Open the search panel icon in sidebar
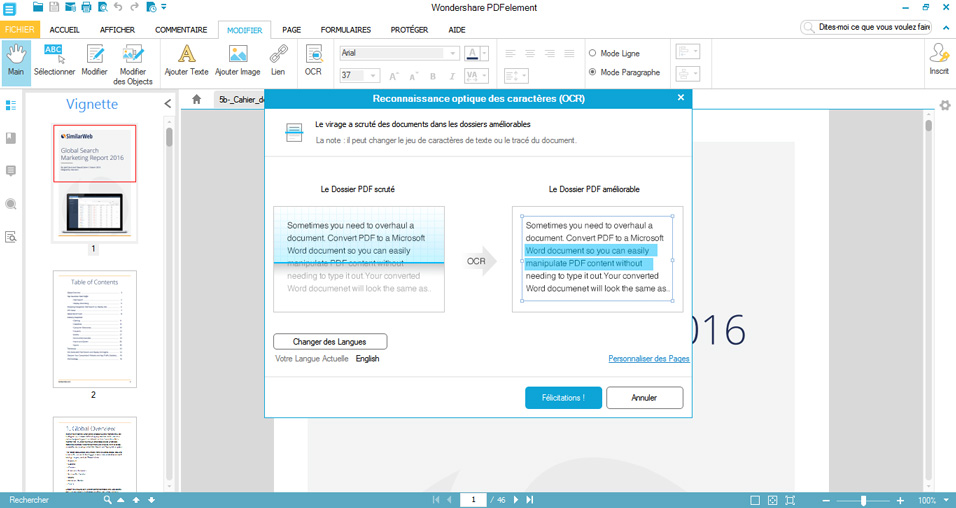The height and width of the screenshot is (508, 956). point(10,204)
